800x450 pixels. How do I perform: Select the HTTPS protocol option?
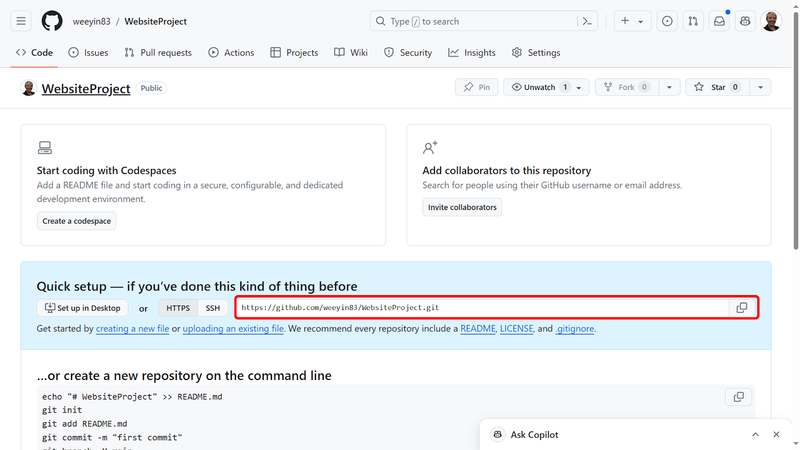tap(178, 308)
